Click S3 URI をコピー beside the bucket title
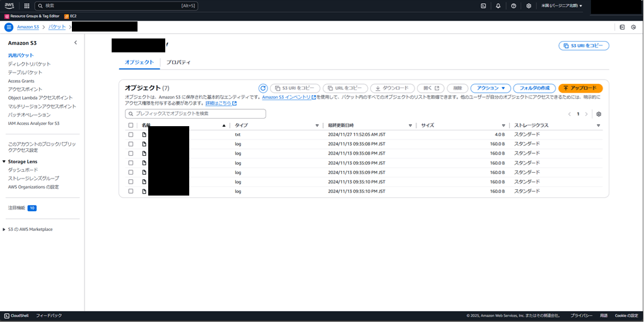 (x=583, y=45)
